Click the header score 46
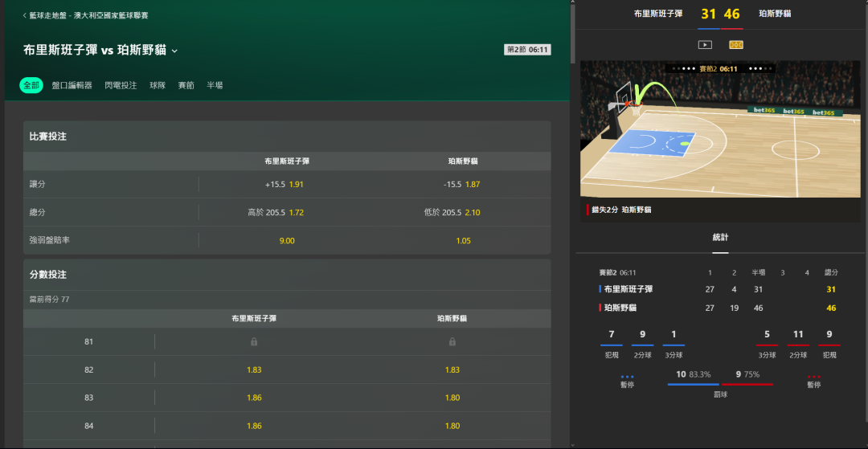This screenshot has height=449, width=868. click(x=732, y=14)
